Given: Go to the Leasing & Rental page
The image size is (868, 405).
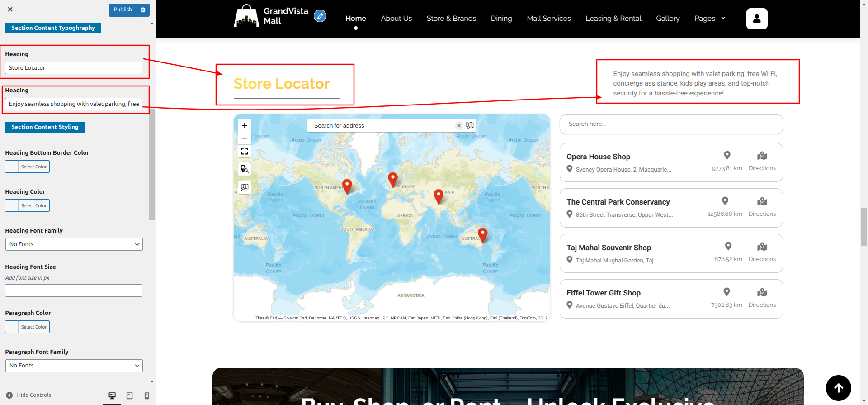Looking at the screenshot, I should tap(613, 19).
